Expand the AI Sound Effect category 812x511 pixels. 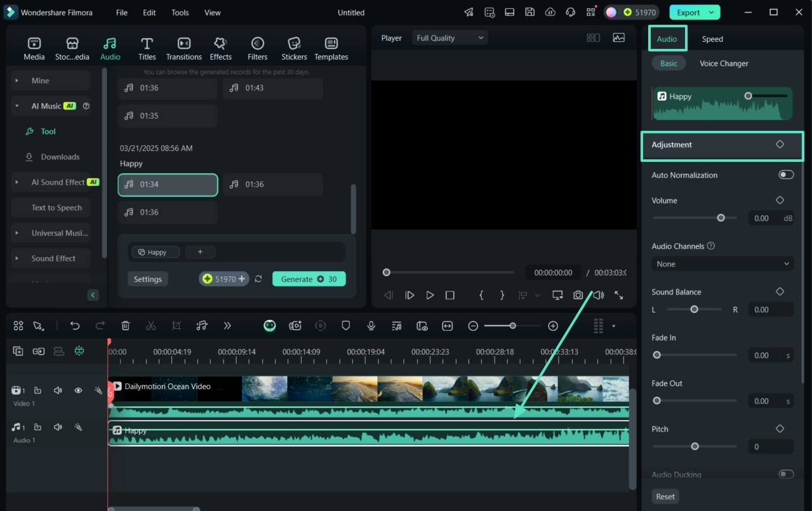point(57,182)
